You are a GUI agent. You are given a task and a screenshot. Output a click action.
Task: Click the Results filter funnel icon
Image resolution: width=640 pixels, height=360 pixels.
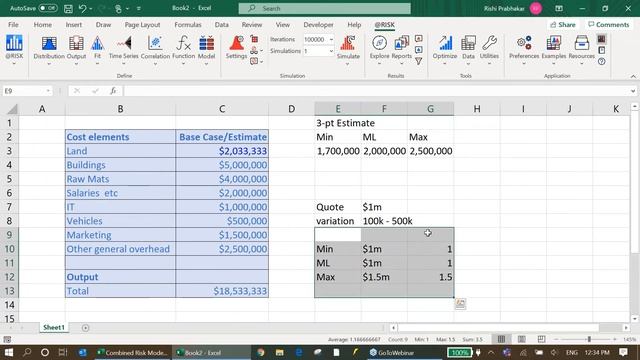[x=418, y=61]
